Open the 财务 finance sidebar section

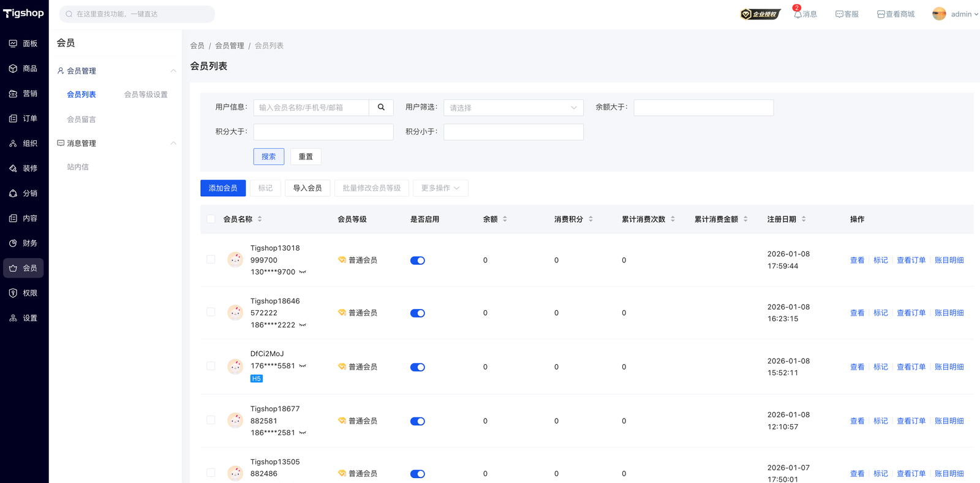(x=24, y=243)
